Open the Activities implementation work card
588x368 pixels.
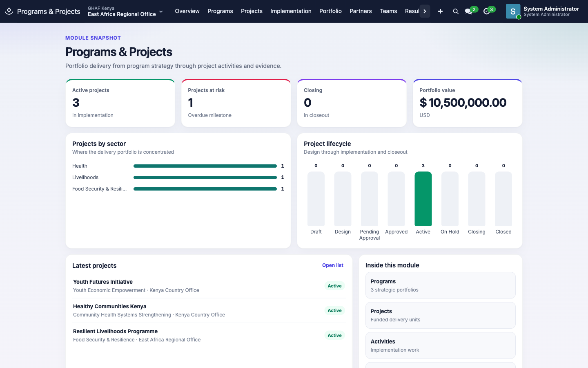click(x=440, y=346)
